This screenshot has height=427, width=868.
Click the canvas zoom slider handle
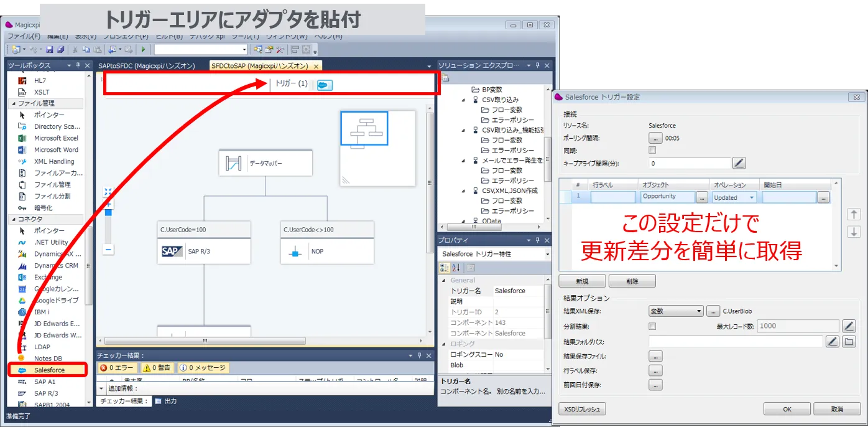pos(108,212)
